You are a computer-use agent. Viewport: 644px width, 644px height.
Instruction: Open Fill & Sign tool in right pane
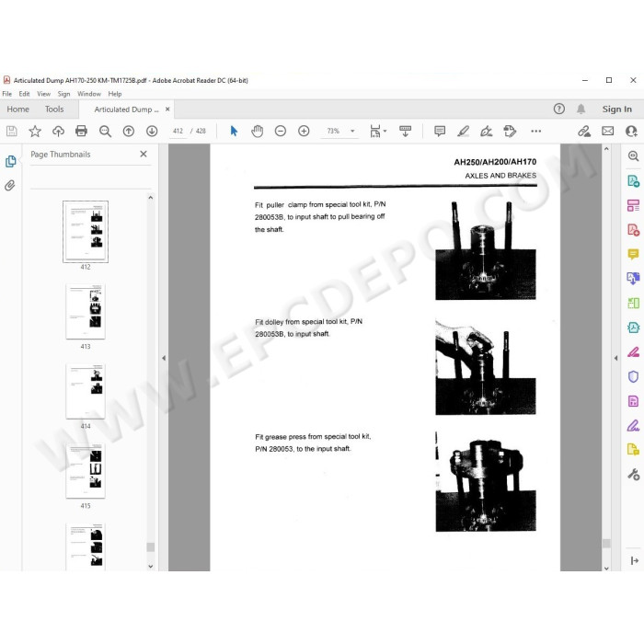coord(633,425)
